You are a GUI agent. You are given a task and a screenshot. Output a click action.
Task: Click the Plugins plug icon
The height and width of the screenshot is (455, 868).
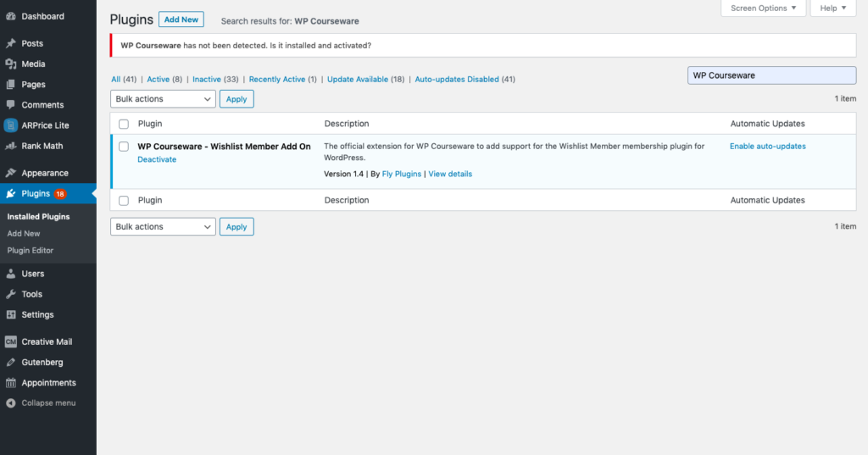point(10,193)
